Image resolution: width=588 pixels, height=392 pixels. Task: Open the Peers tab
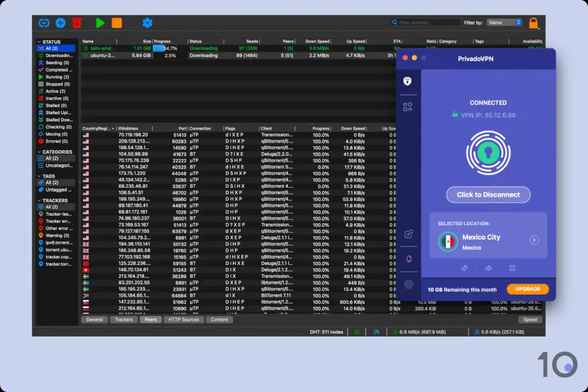(151, 319)
